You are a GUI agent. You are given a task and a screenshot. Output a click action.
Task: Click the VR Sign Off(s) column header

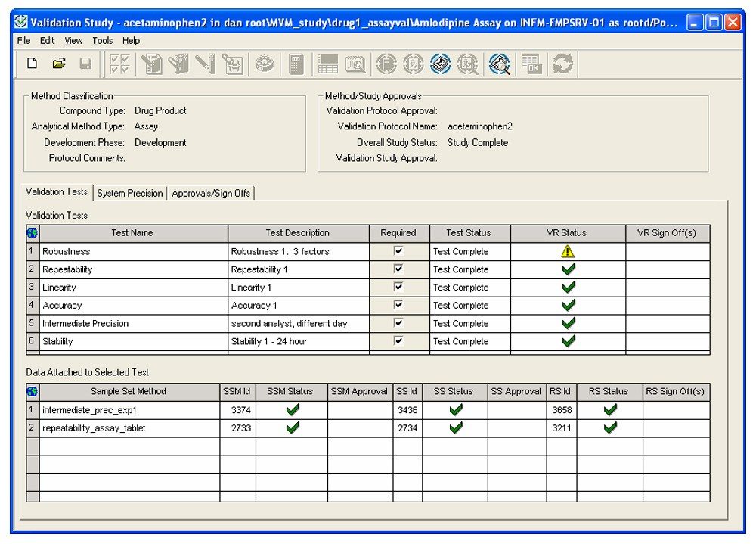668,233
